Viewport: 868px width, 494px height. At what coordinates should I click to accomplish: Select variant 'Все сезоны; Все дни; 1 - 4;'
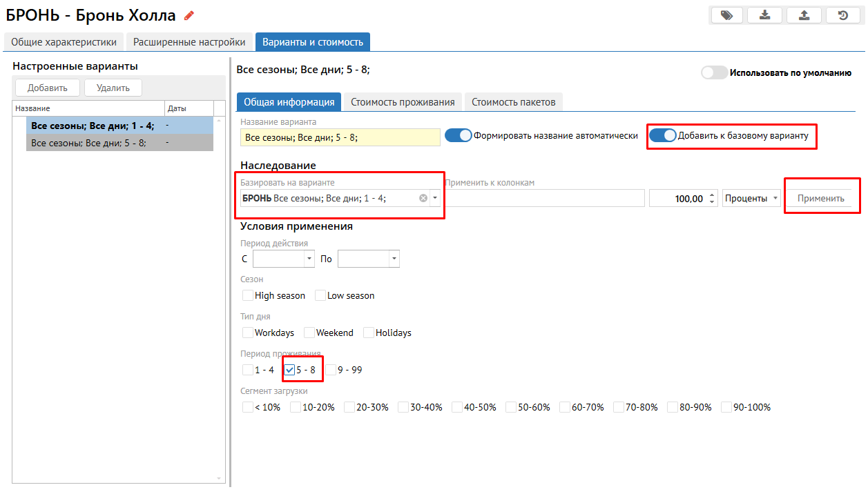point(93,126)
